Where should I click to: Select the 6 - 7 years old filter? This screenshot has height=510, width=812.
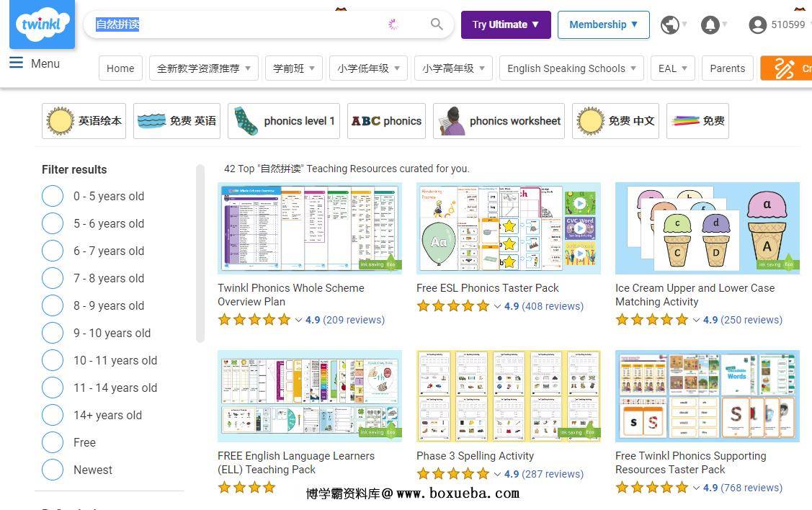pos(53,251)
